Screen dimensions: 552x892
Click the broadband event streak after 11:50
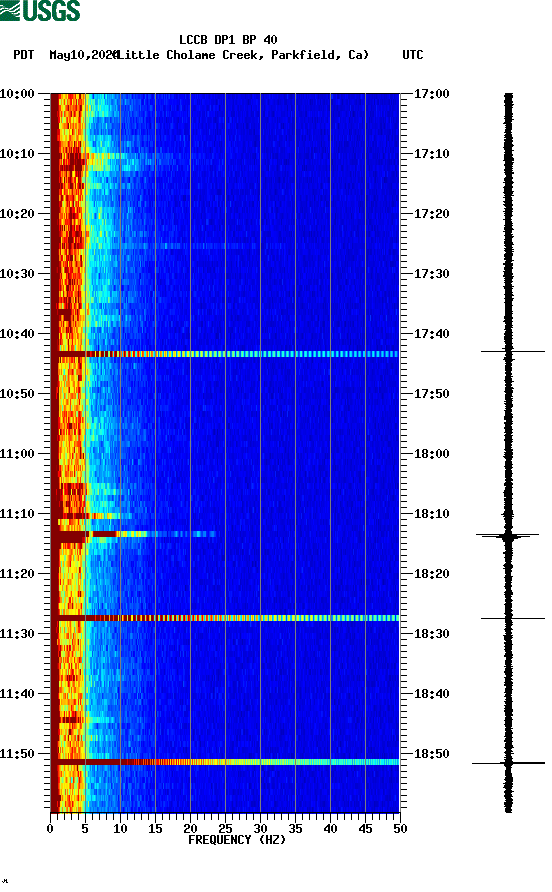click(x=225, y=762)
